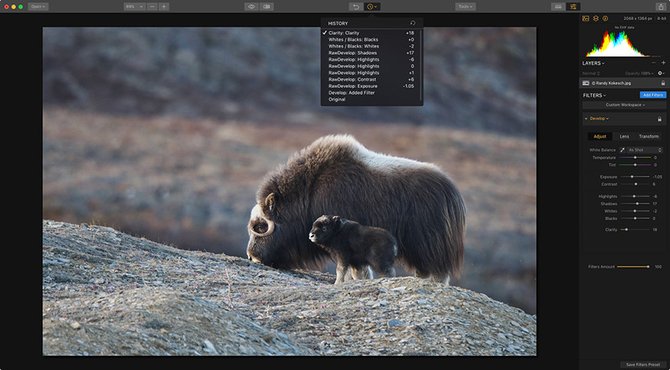
Task: Open the Tools dropdown menu
Action: coord(465,6)
